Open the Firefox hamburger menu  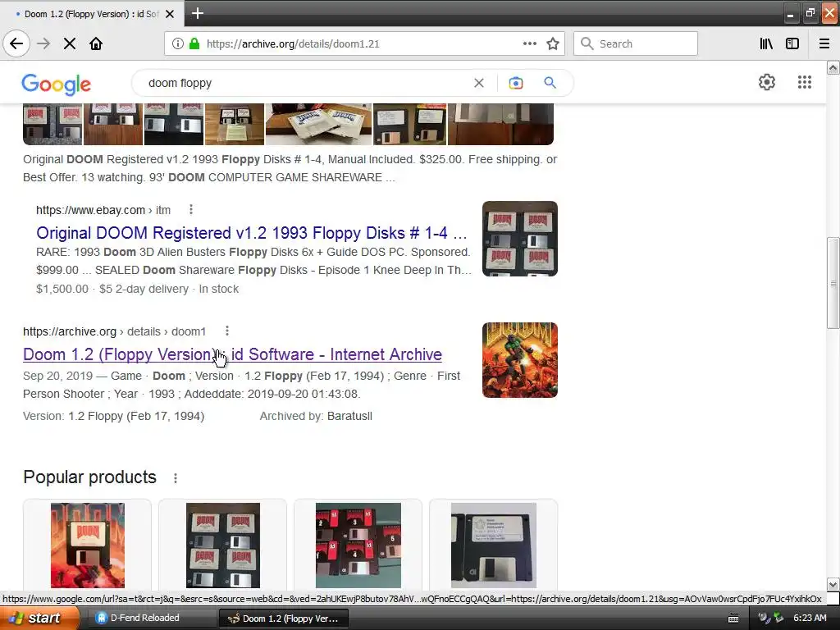pos(824,43)
